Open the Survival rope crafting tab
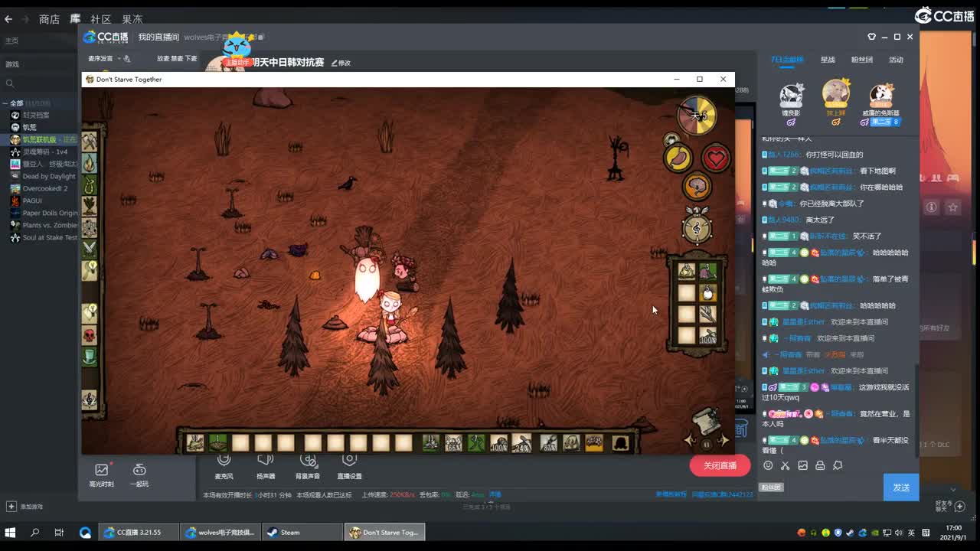 (90, 185)
